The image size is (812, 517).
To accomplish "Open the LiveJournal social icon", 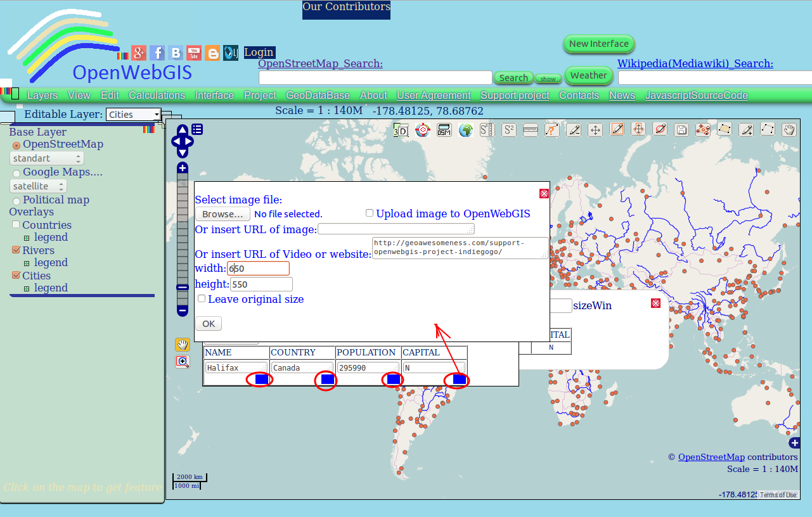I will 231,53.
